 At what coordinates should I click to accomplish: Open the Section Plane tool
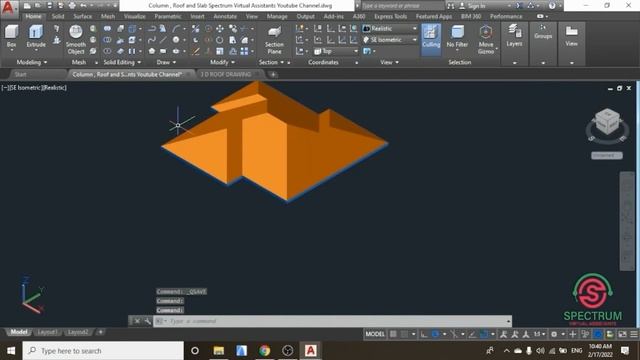[274, 40]
